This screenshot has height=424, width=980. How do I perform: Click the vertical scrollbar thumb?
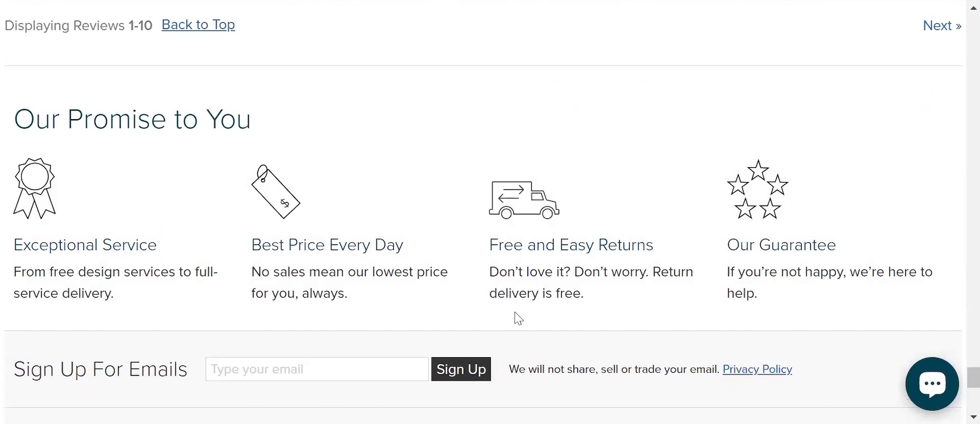[x=973, y=377]
